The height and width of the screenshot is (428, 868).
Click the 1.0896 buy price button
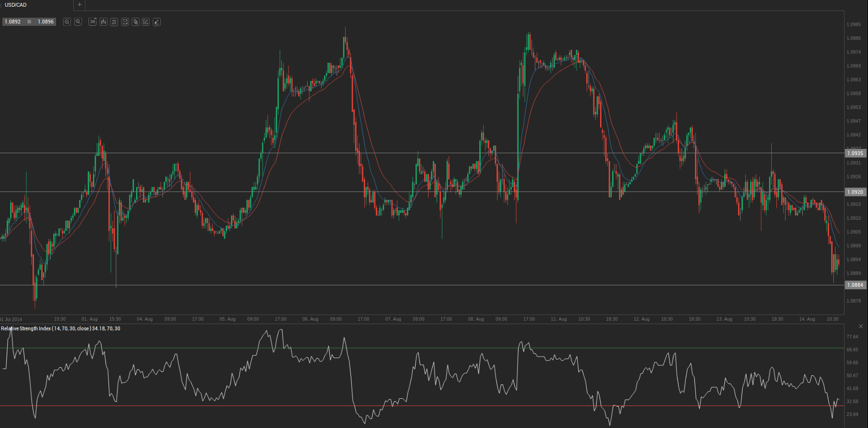click(x=46, y=22)
